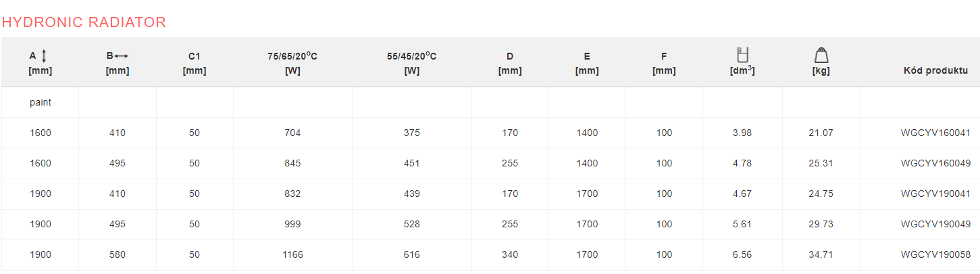Click product code WGCYV190041
This screenshot has height=274, width=980.
coord(935,193)
